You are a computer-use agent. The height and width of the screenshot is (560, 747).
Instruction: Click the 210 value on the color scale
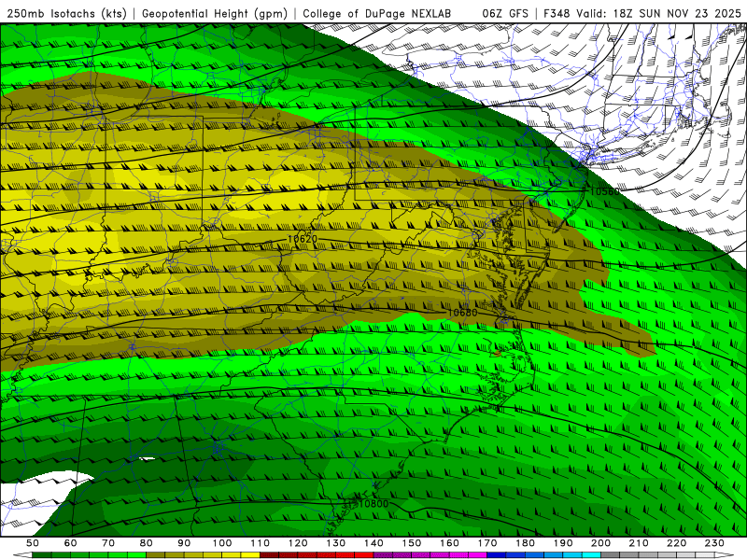639,543
